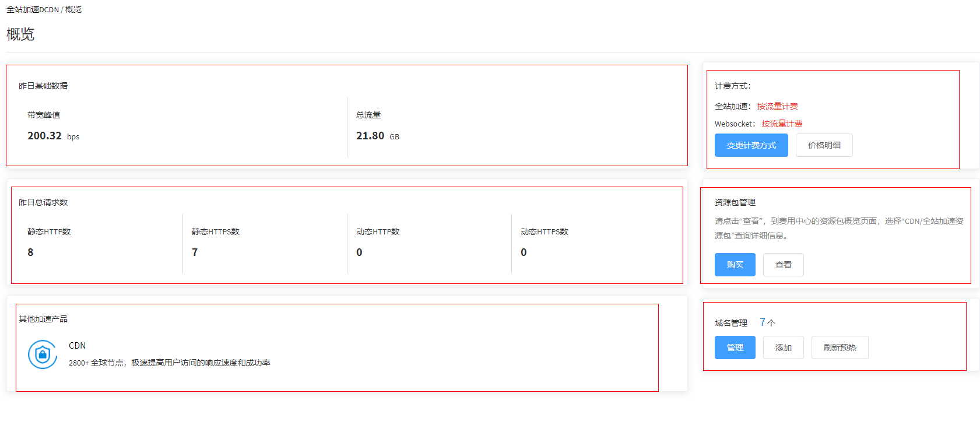
Task: Select the 动态HTTP数 count value
Action: (x=359, y=252)
